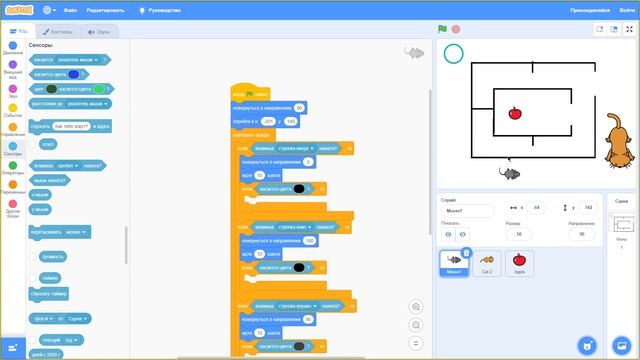640x360 pixels.
Task: Edit x value -201 in перейти block
Action: tap(268, 122)
